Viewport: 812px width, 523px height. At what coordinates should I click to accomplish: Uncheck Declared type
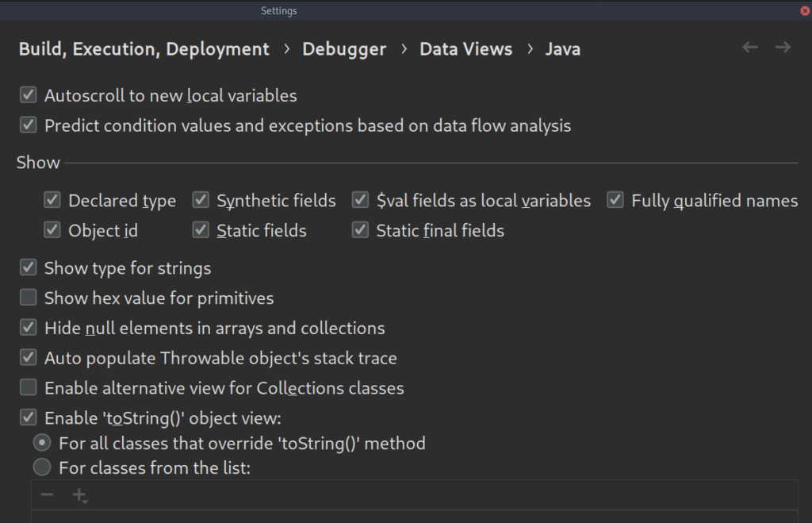pyautogui.click(x=52, y=200)
